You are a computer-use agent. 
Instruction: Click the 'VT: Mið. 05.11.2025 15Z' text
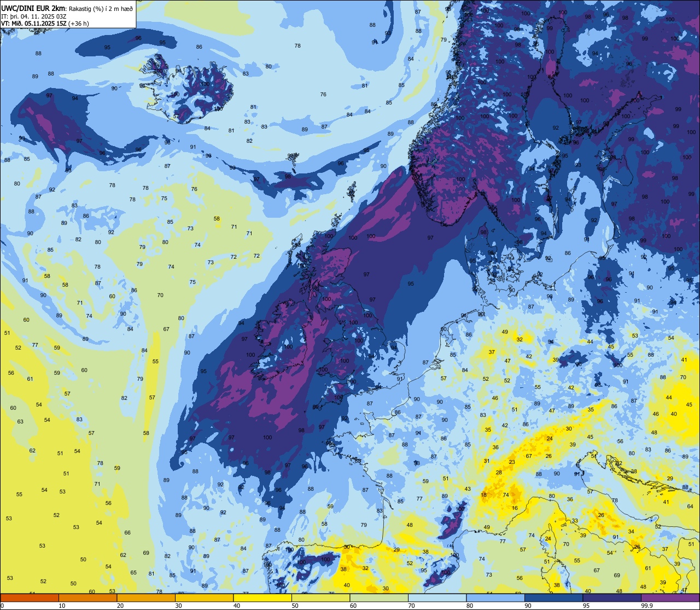34,24
